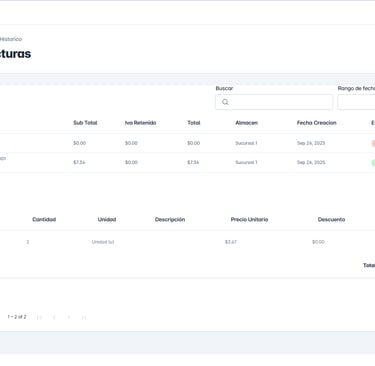Sort by the Sub Total column header
This screenshot has width=375, height=366.
click(85, 123)
